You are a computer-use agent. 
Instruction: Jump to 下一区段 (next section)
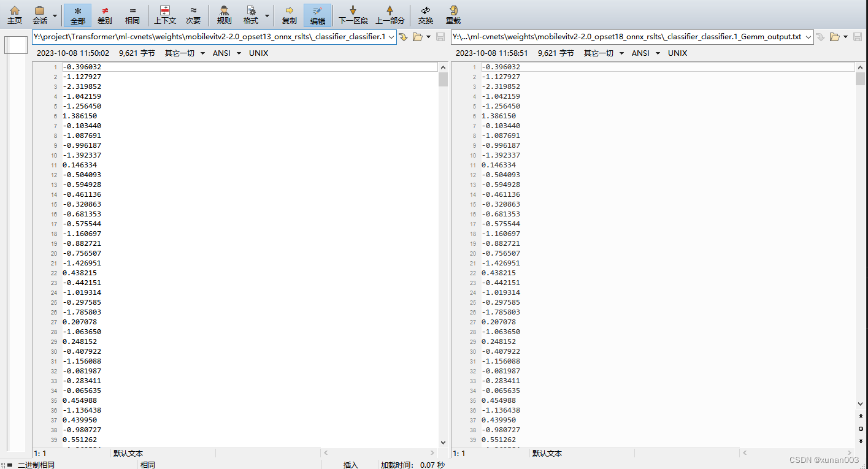pyautogui.click(x=353, y=15)
